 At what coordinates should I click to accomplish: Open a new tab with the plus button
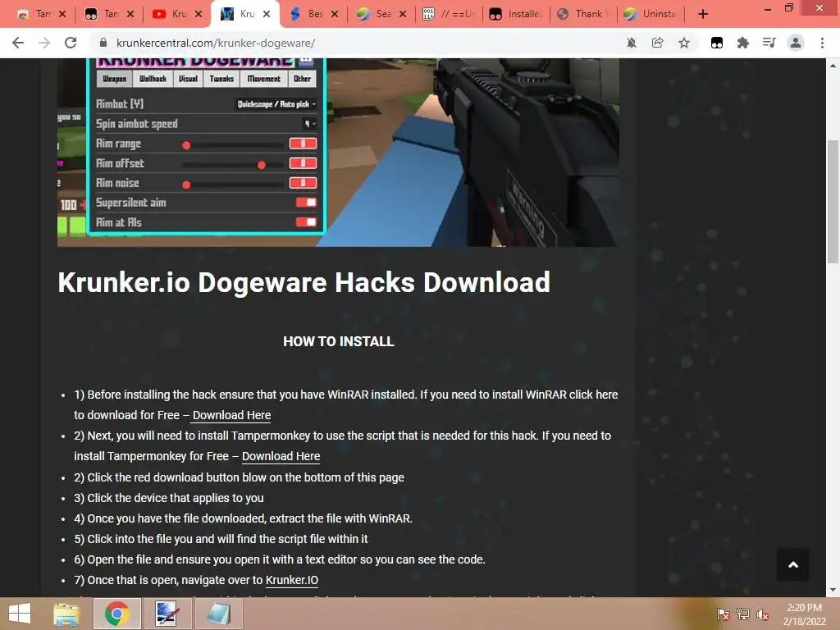pos(703,14)
